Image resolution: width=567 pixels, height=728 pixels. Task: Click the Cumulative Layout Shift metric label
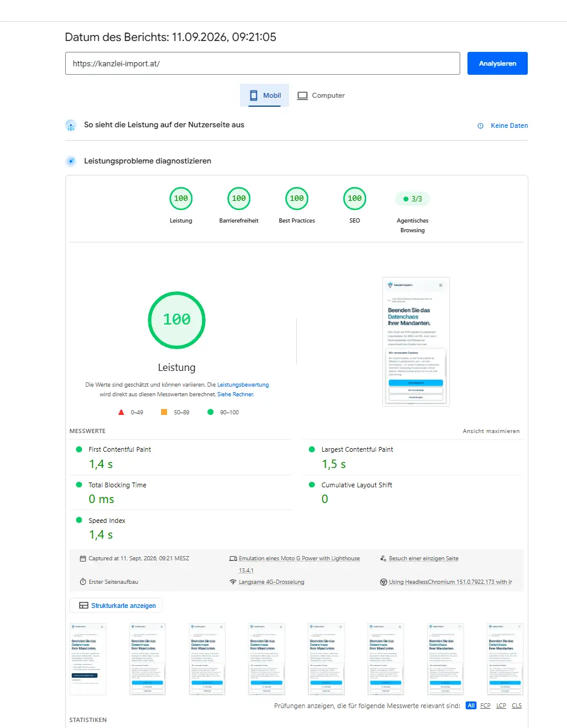click(x=358, y=485)
